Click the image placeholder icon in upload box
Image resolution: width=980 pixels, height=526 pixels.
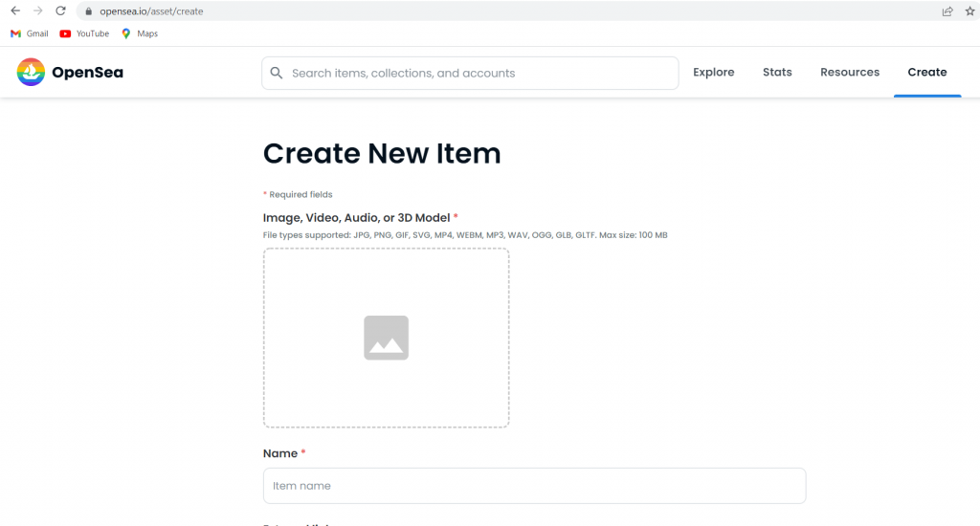387,338
